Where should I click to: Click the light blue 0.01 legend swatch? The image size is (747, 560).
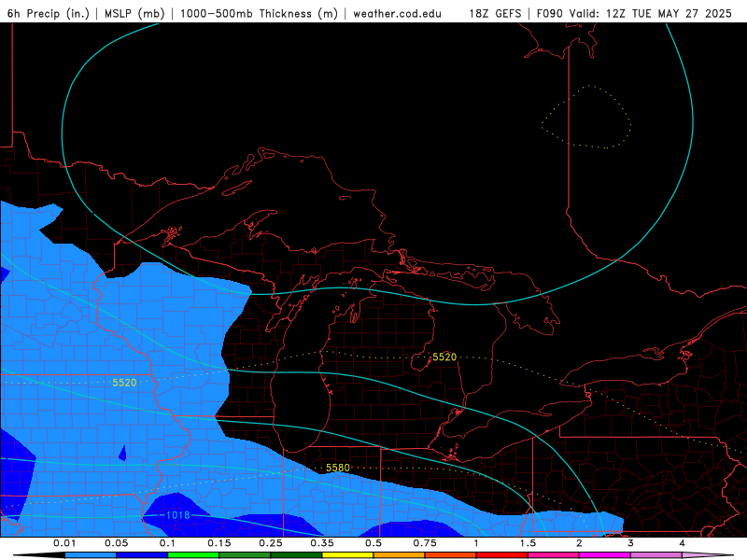pyautogui.click(x=91, y=555)
